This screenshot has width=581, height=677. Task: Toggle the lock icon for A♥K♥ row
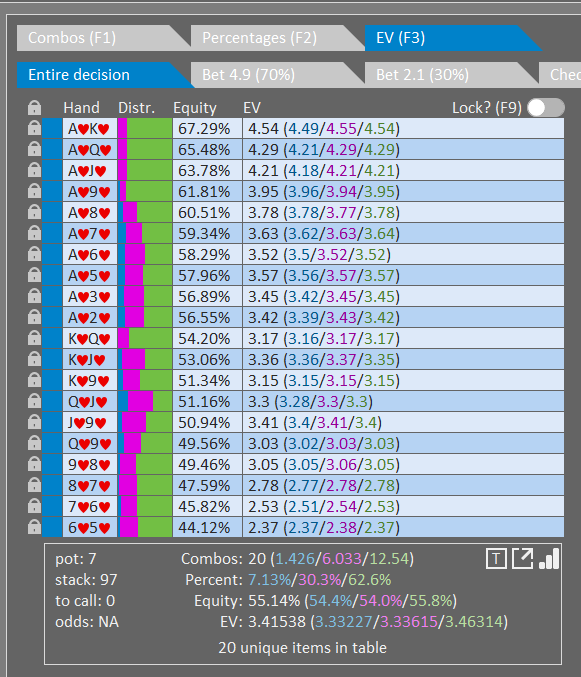click(34, 128)
